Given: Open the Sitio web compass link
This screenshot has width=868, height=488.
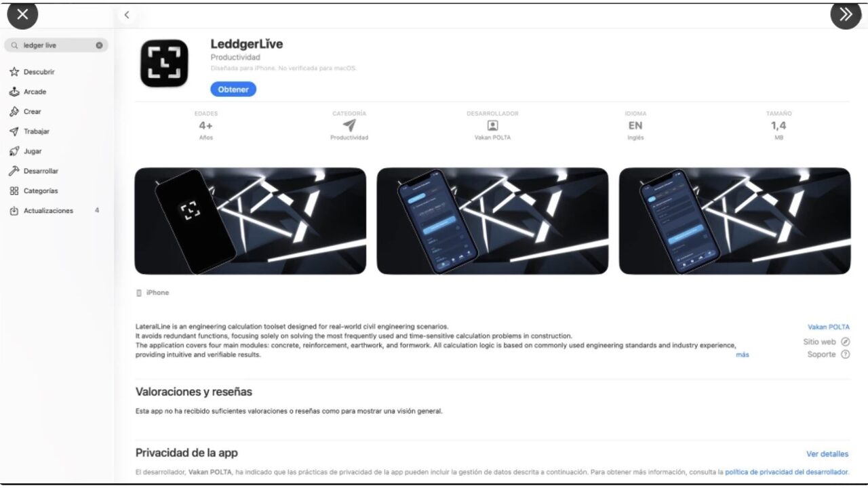Looking at the screenshot, I should (826, 342).
